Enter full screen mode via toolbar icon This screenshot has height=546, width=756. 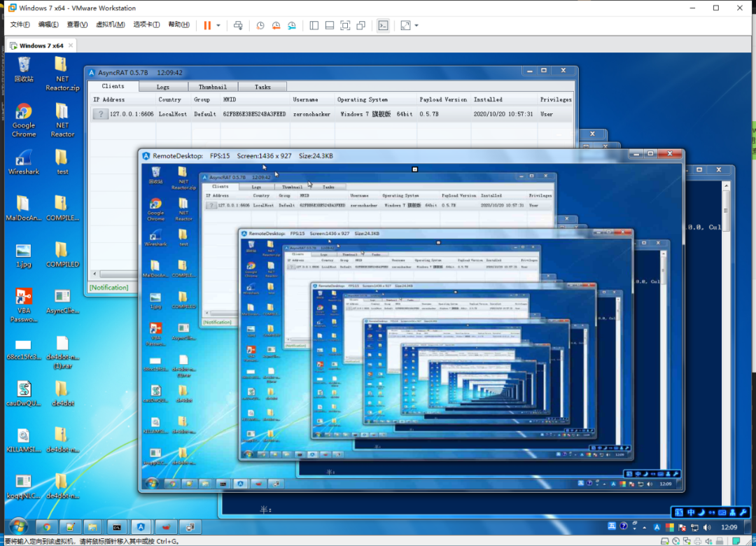point(345,26)
